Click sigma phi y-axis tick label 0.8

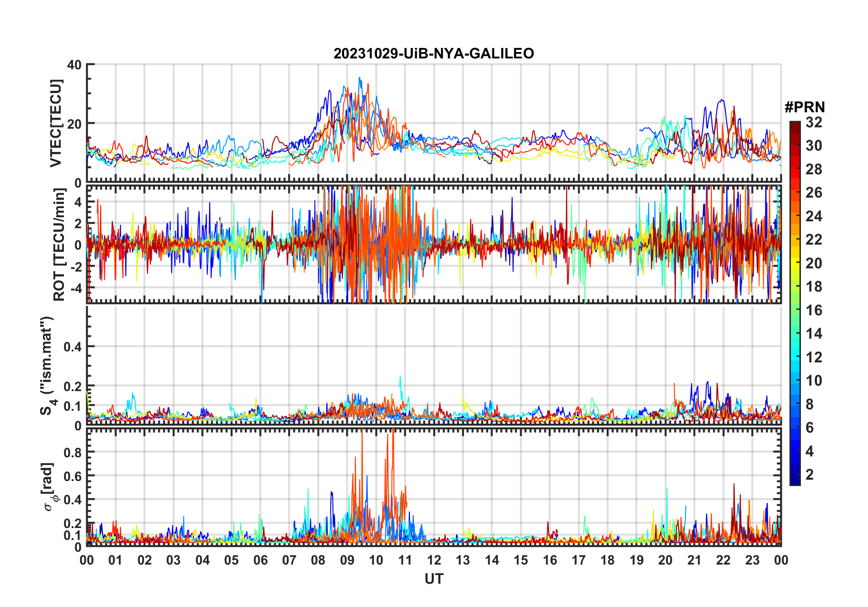(x=73, y=452)
